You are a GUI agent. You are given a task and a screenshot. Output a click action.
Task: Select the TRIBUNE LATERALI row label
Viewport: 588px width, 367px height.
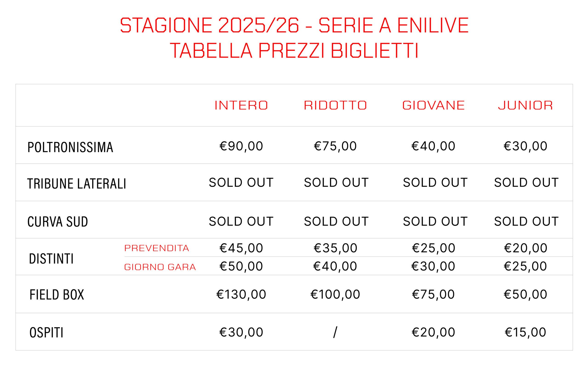coord(76,183)
